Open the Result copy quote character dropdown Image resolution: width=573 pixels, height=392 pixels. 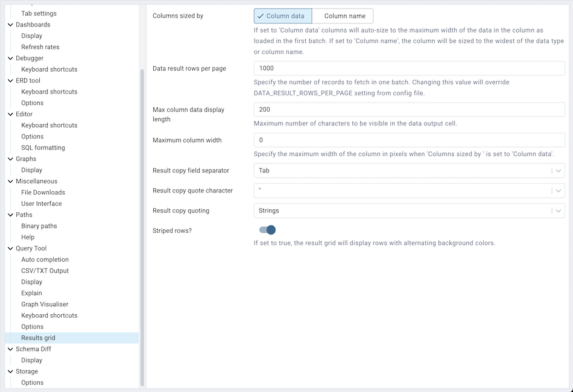(557, 190)
